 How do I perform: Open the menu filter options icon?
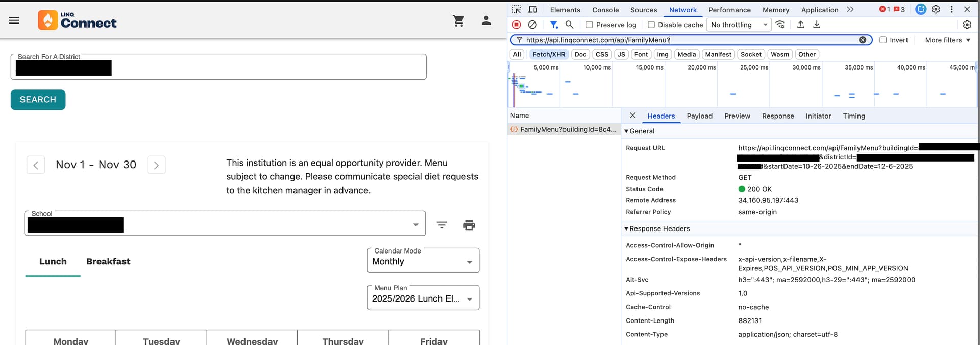click(442, 225)
